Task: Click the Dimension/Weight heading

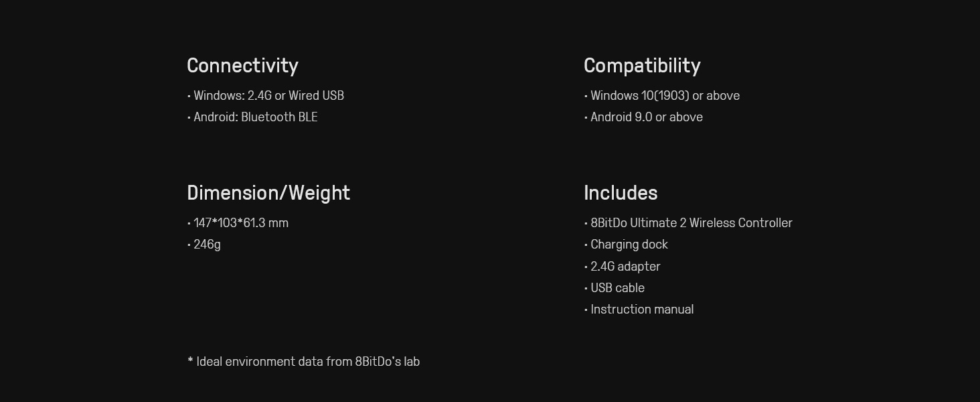Action: [x=268, y=193]
